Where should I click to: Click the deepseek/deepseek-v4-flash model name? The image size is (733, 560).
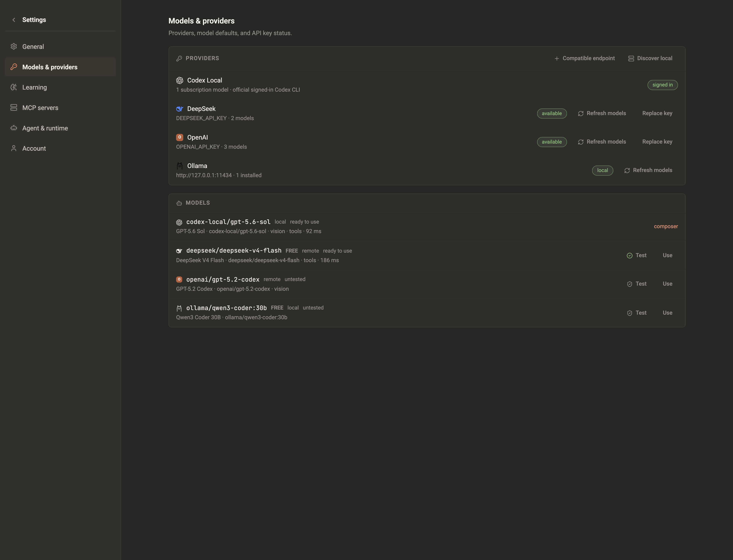coord(234,251)
